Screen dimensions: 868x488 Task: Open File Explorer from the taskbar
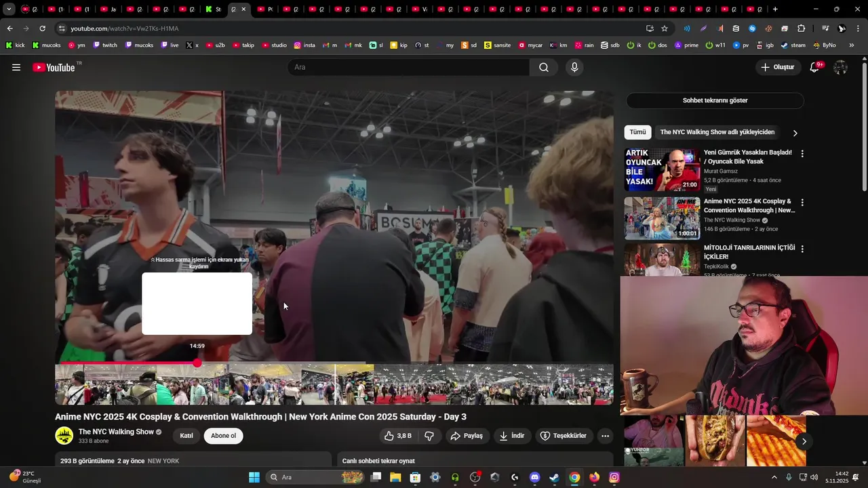click(395, 477)
